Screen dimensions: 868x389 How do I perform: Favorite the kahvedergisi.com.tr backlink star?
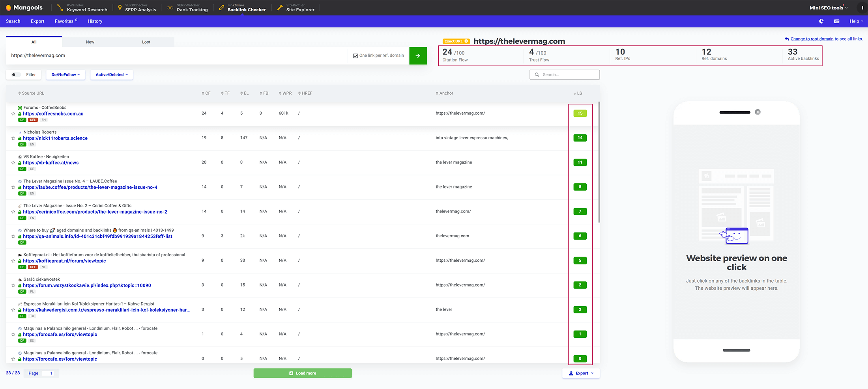point(13,310)
